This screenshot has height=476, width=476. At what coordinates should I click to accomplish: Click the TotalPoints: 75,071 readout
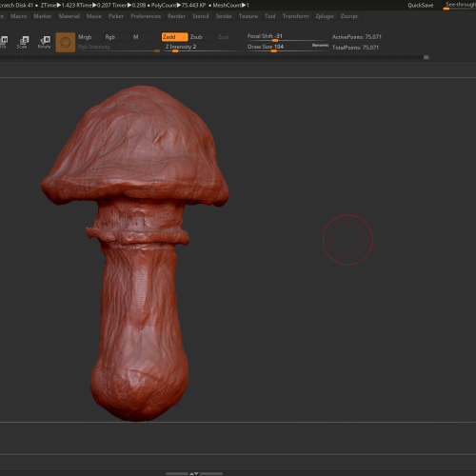355,48
